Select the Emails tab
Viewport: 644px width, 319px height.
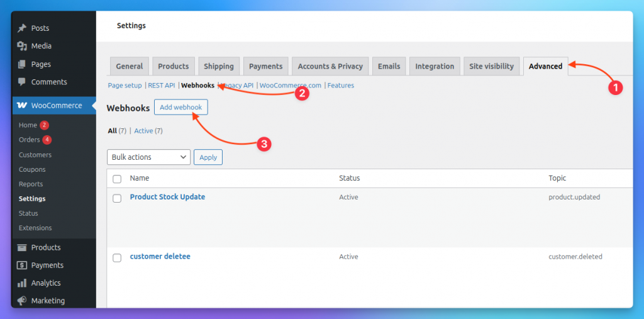pos(389,67)
